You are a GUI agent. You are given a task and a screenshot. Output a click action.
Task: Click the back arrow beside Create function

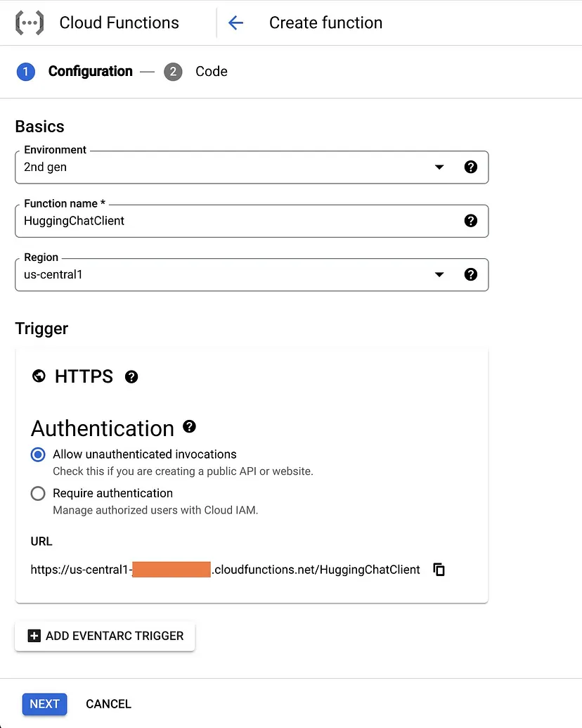coord(235,23)
